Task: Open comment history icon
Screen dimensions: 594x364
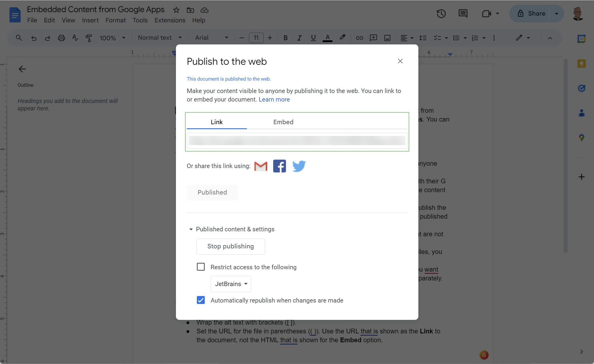Action: pos(463,14)
